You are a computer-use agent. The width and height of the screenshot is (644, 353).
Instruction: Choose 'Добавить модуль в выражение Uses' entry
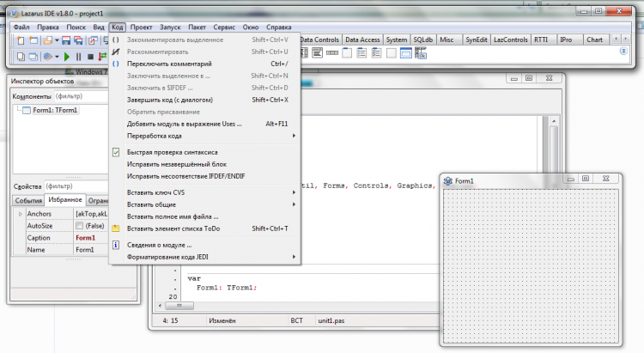coord(204,124)
